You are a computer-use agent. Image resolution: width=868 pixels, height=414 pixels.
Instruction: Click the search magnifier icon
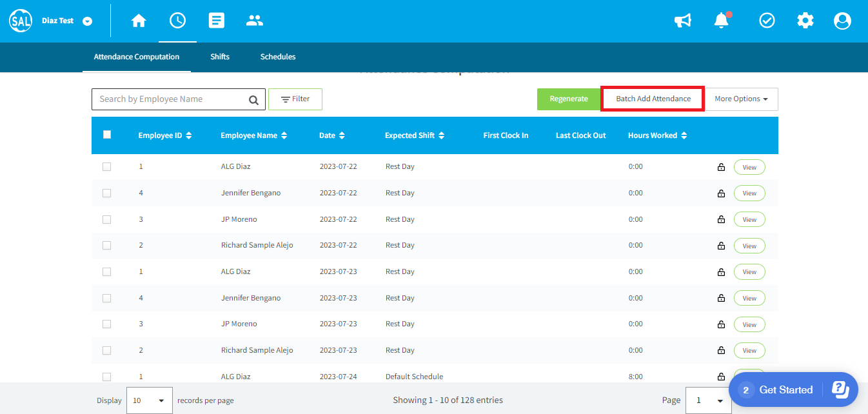(254, 99)
